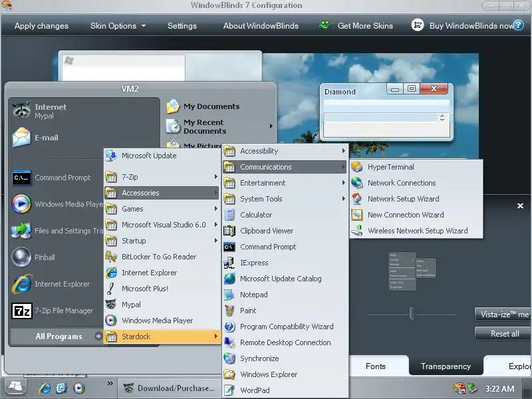Open Windows Media Player in All Programs
532x399 pixels.
(x=162, y=321)
